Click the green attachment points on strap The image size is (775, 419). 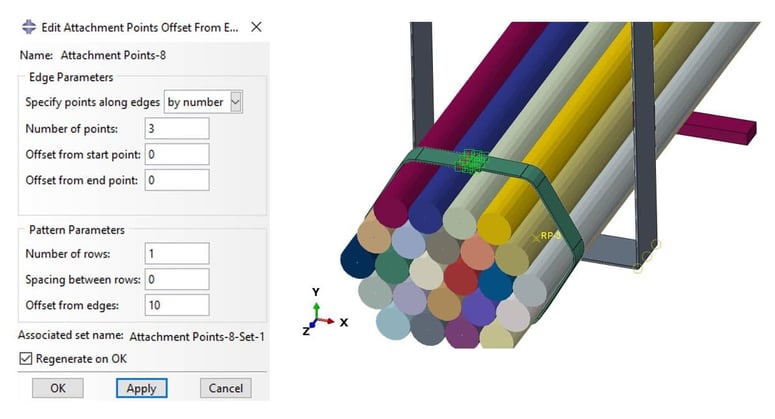[469, 161]
